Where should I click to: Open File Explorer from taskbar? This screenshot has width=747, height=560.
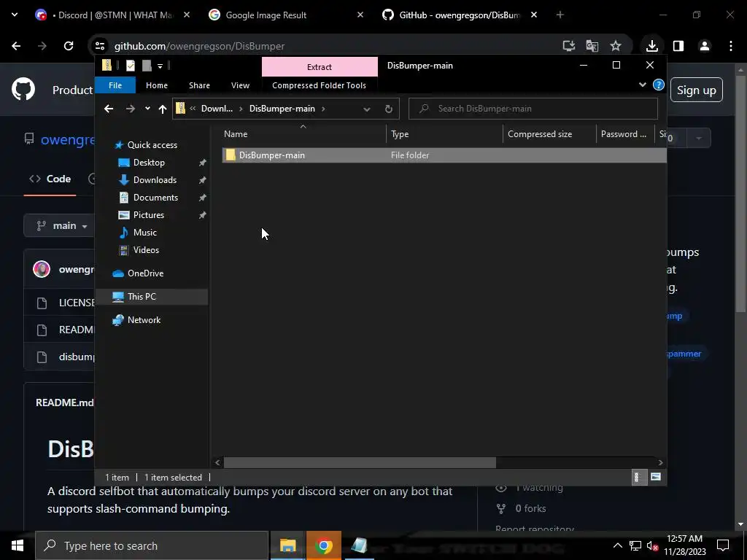tap(287, 545)
